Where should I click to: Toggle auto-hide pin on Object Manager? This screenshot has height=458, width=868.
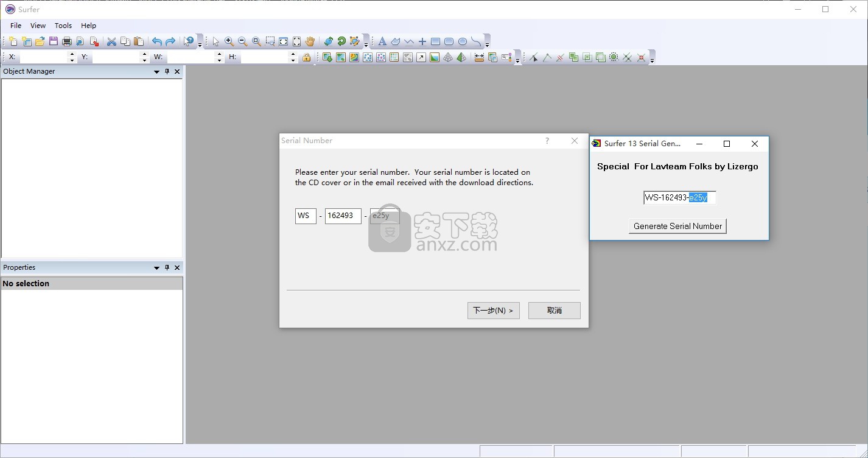pyautogui.click(x=167, y=71)
